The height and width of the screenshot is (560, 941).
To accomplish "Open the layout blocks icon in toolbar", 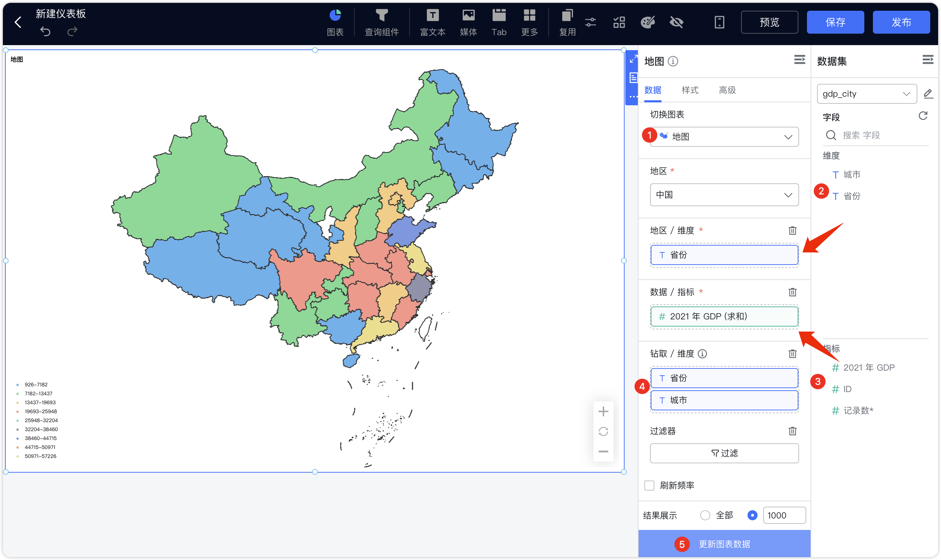I will [619, 22].
